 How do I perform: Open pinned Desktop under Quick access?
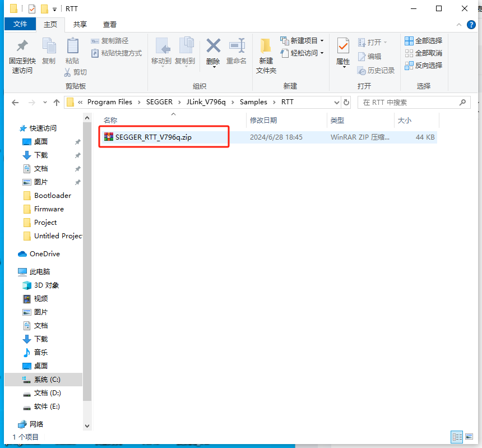41,142
